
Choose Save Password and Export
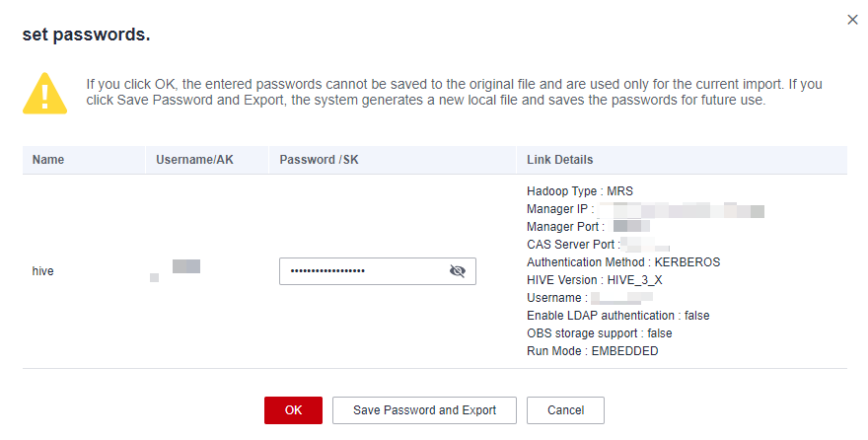tap(424, 410)
